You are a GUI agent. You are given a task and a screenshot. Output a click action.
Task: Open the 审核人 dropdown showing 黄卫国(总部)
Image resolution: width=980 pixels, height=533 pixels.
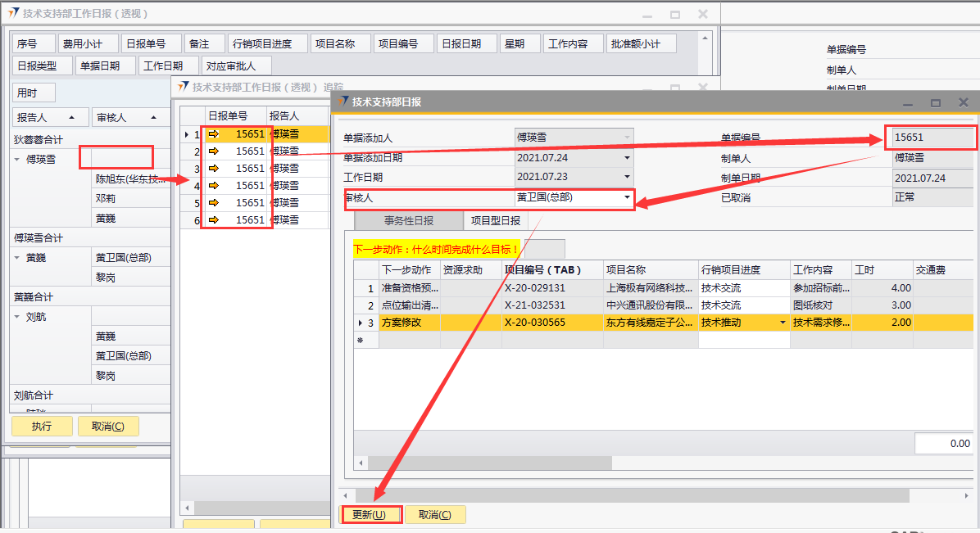(x=628, y=197)
